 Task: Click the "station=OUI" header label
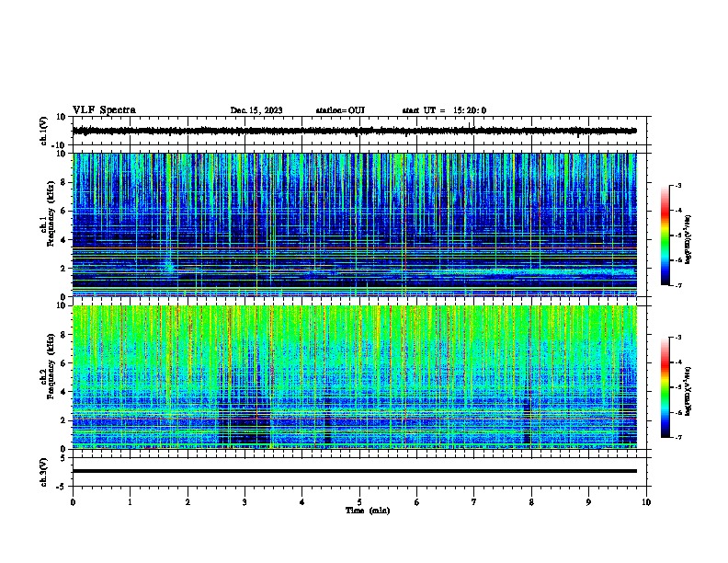pyautogui.click(x=340, y=110)
